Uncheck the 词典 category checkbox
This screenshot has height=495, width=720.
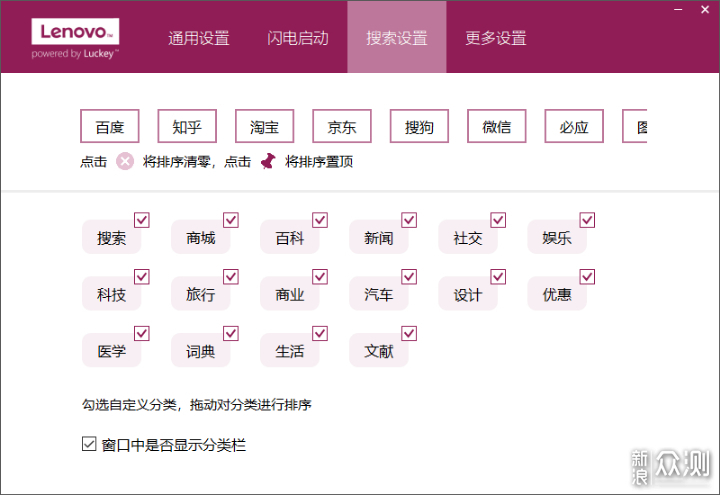coord(231,333)
